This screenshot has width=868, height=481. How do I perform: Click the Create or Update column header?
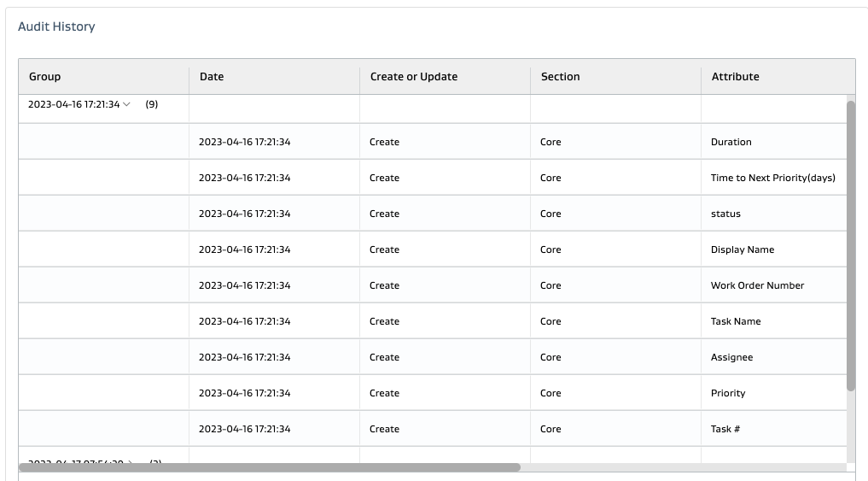(x=414, y=77)
